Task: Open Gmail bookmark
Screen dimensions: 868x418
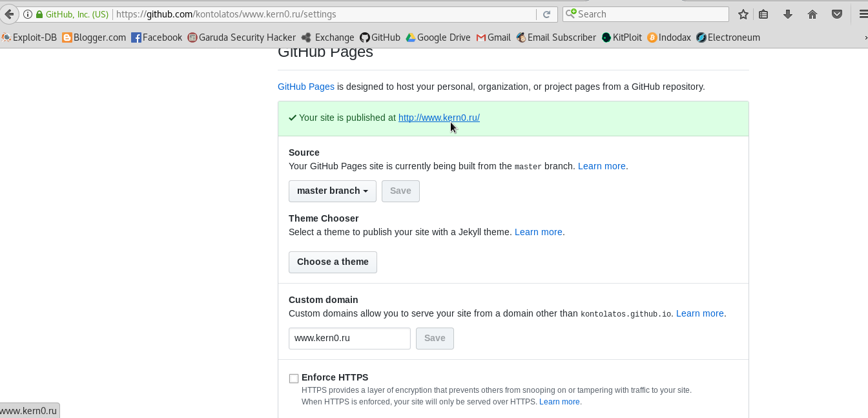Action: tap(493, 37)
